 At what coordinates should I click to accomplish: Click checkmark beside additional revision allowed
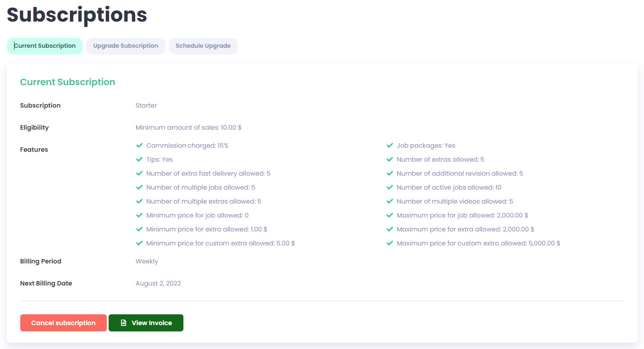tap(390, 173)
